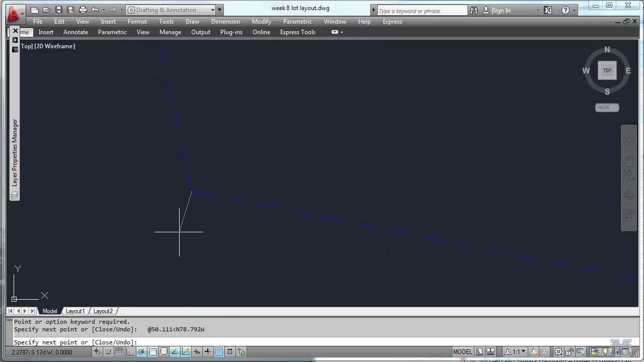Image resolution: width=644 pixels, height=362 pixels.
Task: Click the coordinates readout in status bar
Action: [x=42, y=352]
